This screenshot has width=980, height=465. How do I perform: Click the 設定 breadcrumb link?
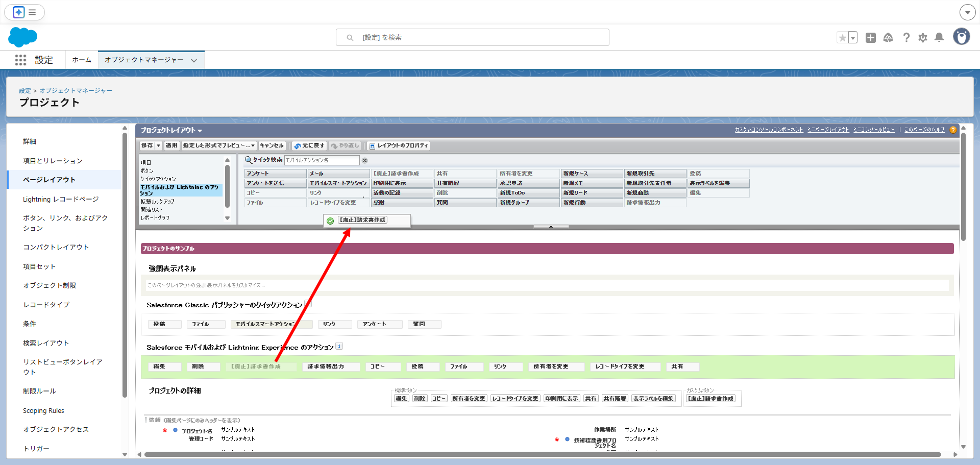[25, 90]
